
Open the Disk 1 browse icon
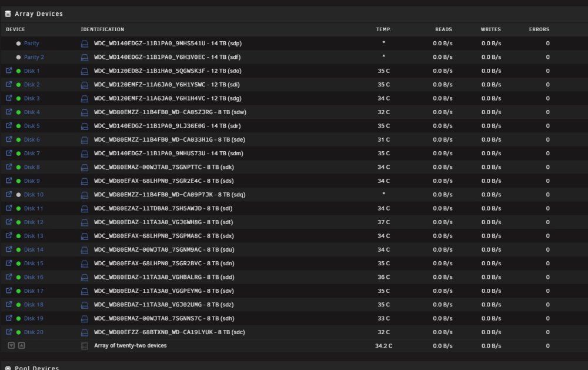[9, 71]
